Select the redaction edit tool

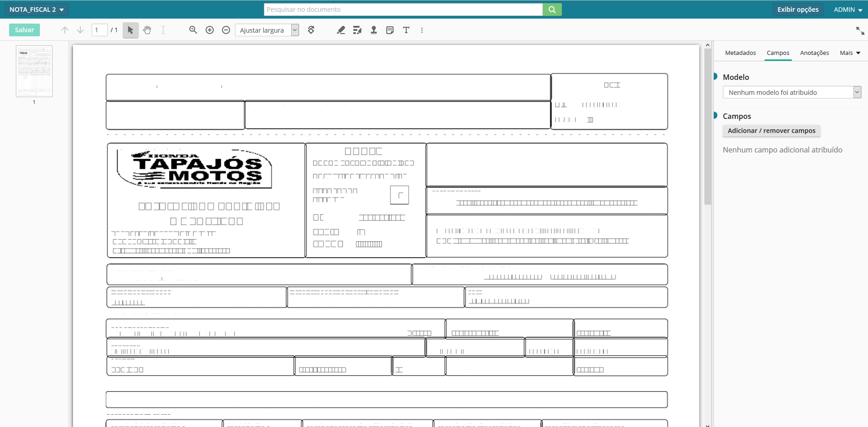click(357, 30)
